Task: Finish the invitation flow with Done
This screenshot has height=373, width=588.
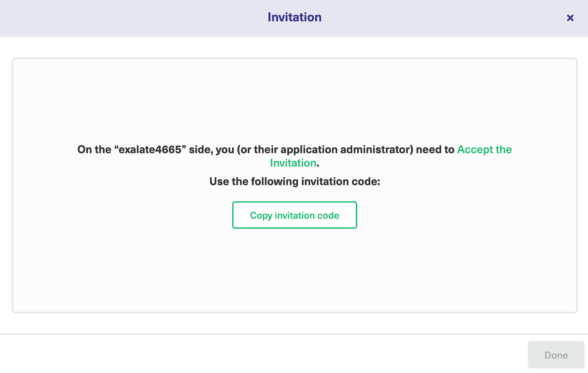Action: [556, 355]
